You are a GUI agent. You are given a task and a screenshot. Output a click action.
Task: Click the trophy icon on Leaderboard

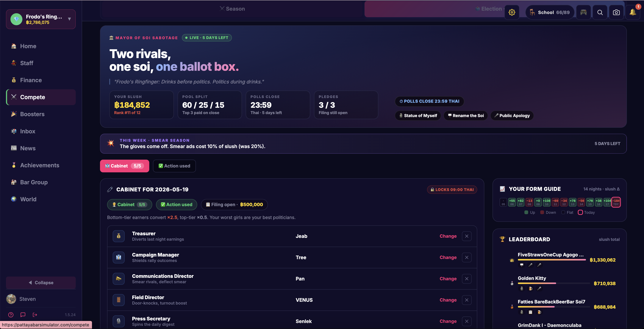(x=502, y=239)
